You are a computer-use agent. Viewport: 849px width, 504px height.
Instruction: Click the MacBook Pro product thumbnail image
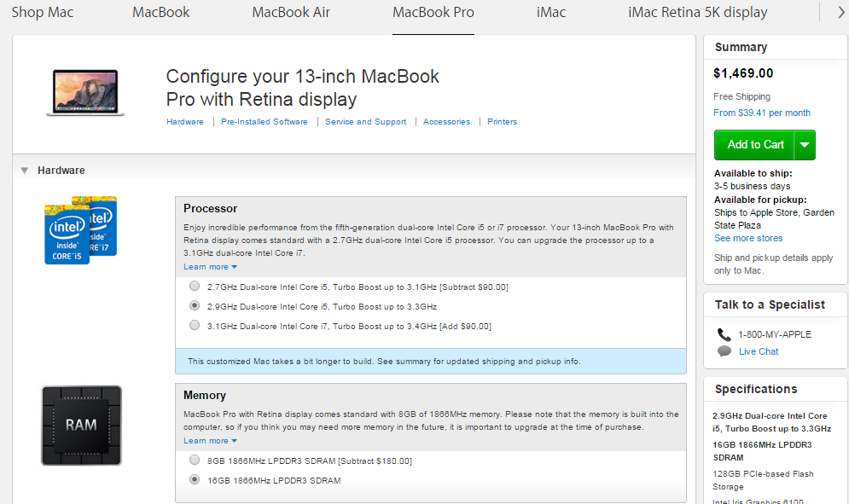pyautogui.click(x=85, y=93)
